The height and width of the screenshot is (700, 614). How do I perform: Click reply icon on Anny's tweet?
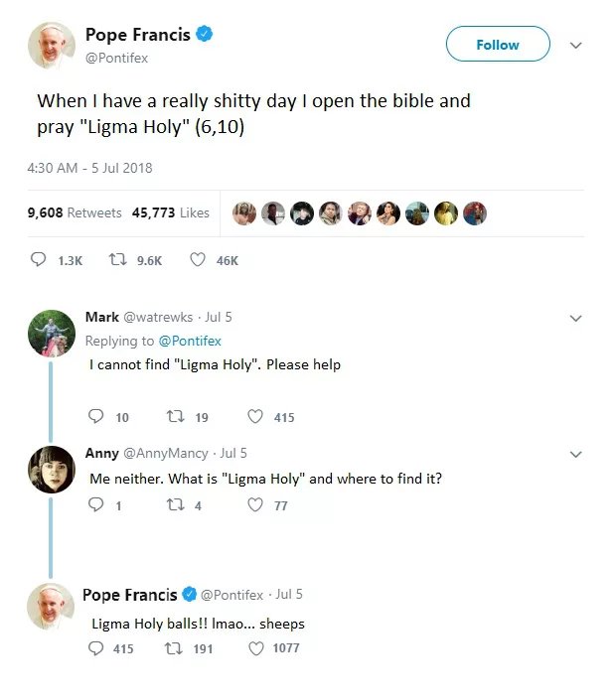pyautogui.click(x=96, y=505)
